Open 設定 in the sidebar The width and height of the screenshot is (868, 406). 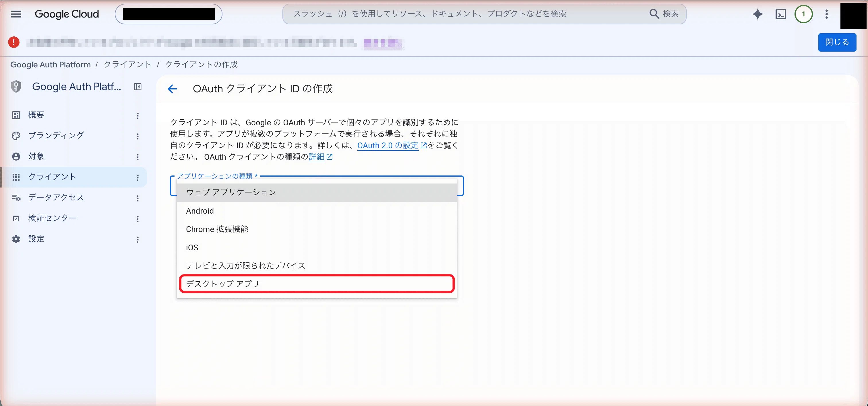pos(74,239)
